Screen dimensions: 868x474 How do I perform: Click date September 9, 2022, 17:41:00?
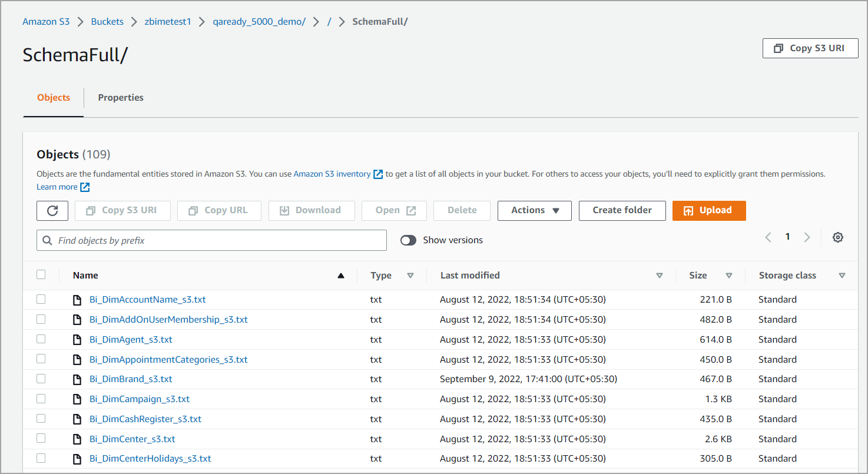pos(528,379)
